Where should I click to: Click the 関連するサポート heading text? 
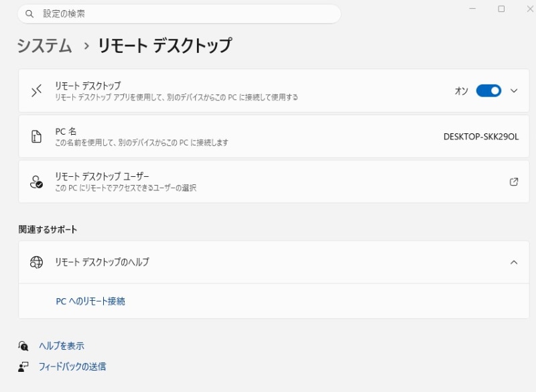point(48,229)
